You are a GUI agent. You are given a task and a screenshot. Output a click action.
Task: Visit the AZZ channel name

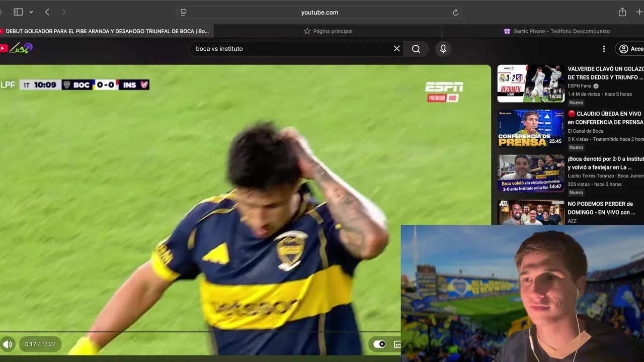(x=572, y=221)
